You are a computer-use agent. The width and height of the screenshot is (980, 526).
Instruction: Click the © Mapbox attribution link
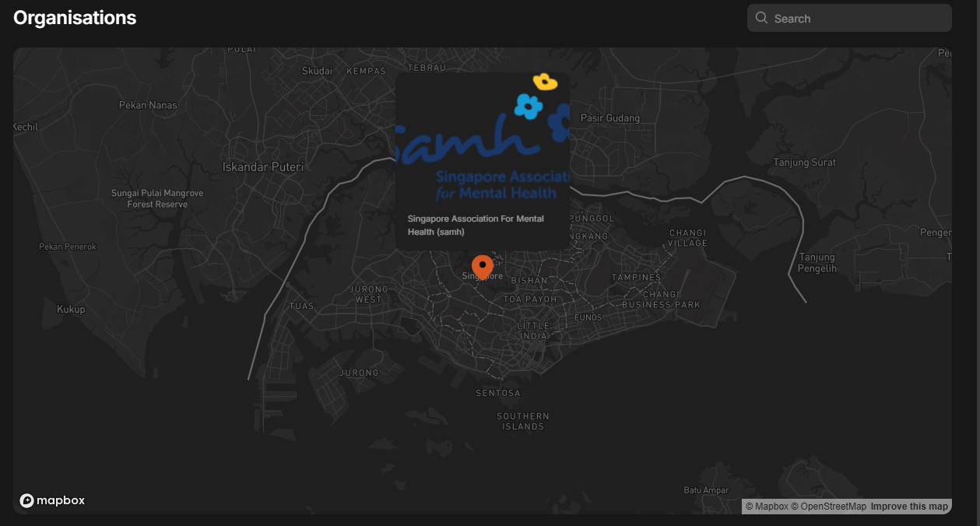coord(767,507)
